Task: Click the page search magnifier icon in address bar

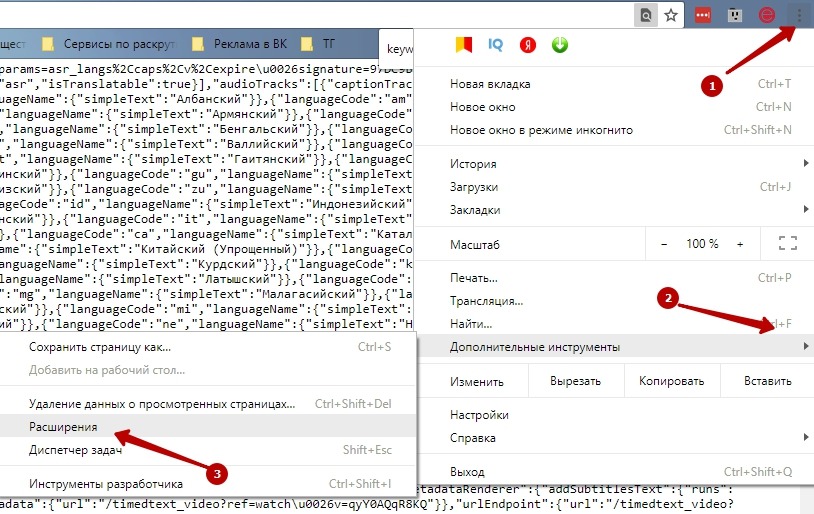Action: click(645, 16)
